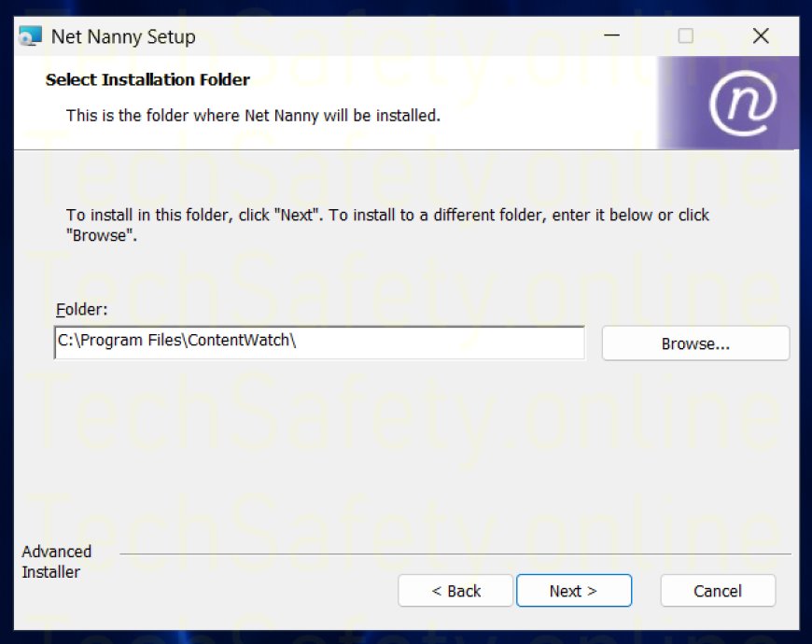The height and width of the screenshot is (644, 812).
Task: Click the installer icon in title bar
Action: (31, 37)
